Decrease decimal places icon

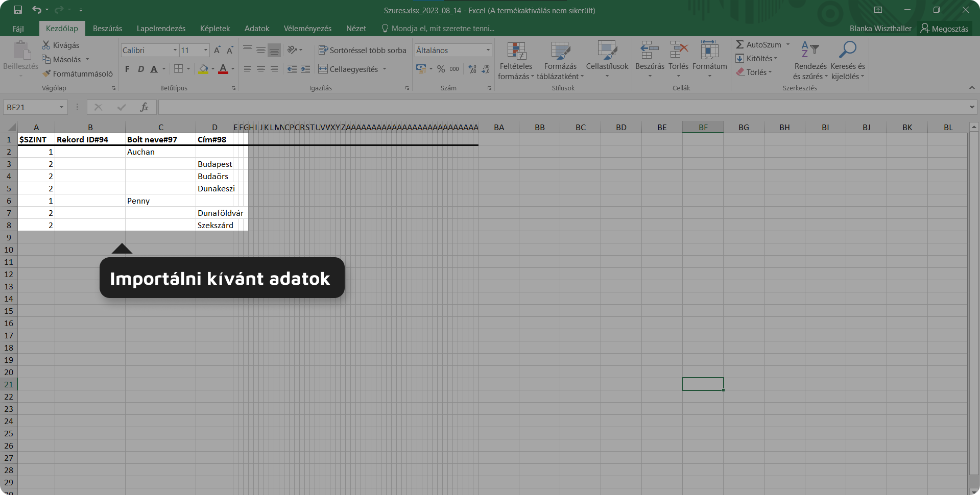click(x=486, y=69)
